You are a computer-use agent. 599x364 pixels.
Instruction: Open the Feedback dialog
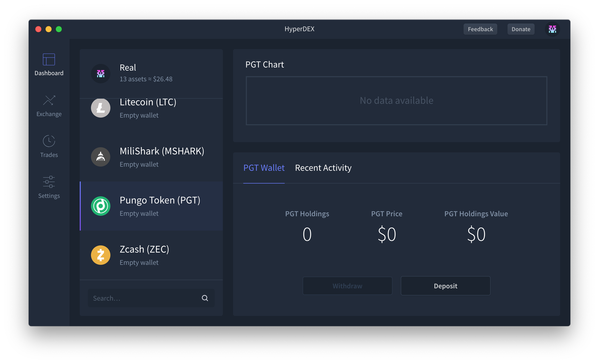(x=480, y=29)
